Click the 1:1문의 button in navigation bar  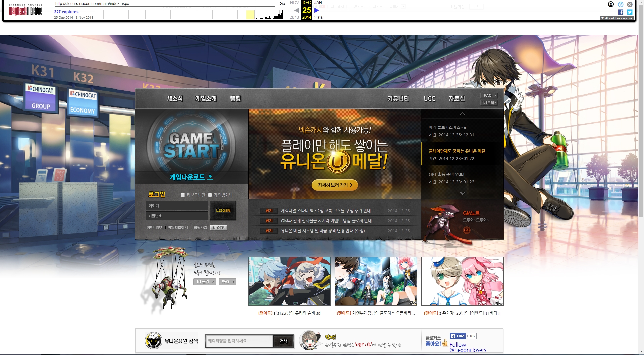tap(489, 103)
